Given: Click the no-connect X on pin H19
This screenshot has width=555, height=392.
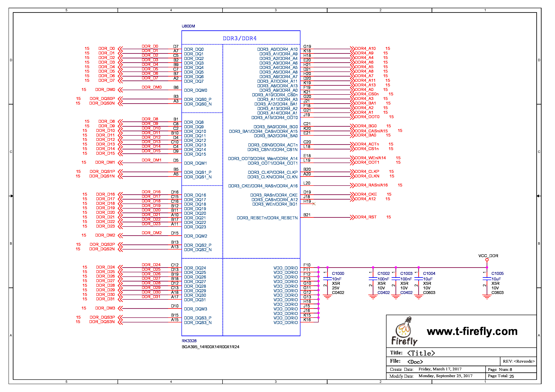Looking at the screenshot, I should tap(314, 204).
